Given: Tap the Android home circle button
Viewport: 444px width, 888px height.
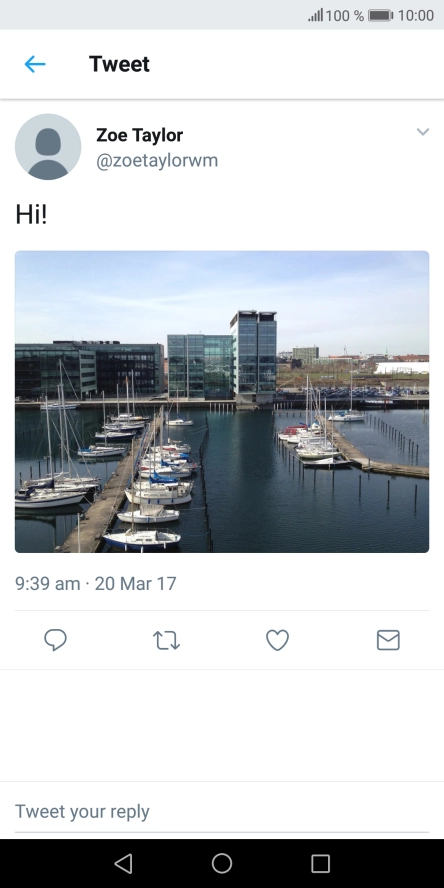Looking at the screenshot, I should coord(222,864).
